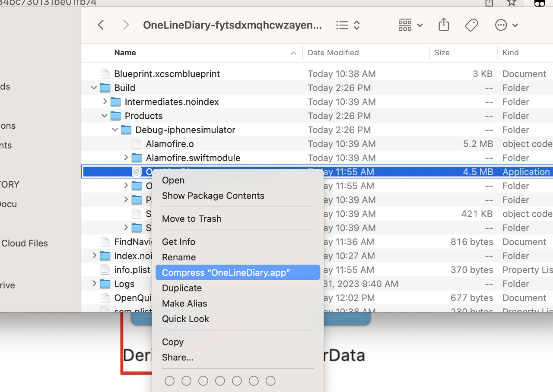The width and height of the screenshot is (553, 392).
Task: Click the 421 KB size value
Action: point(477,214)
